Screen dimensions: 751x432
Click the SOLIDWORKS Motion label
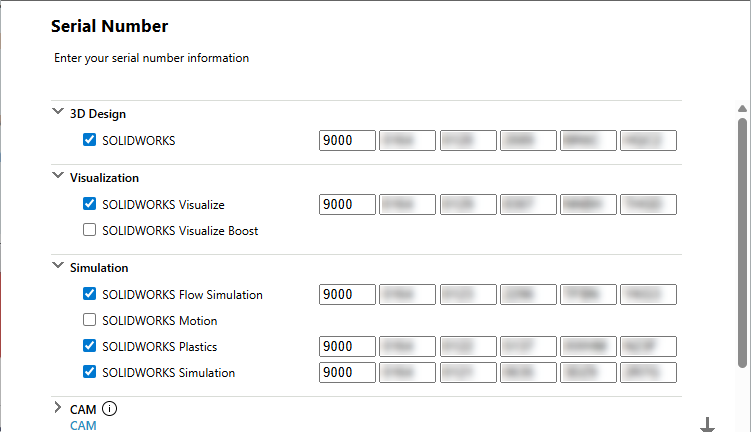coord(159,321)
